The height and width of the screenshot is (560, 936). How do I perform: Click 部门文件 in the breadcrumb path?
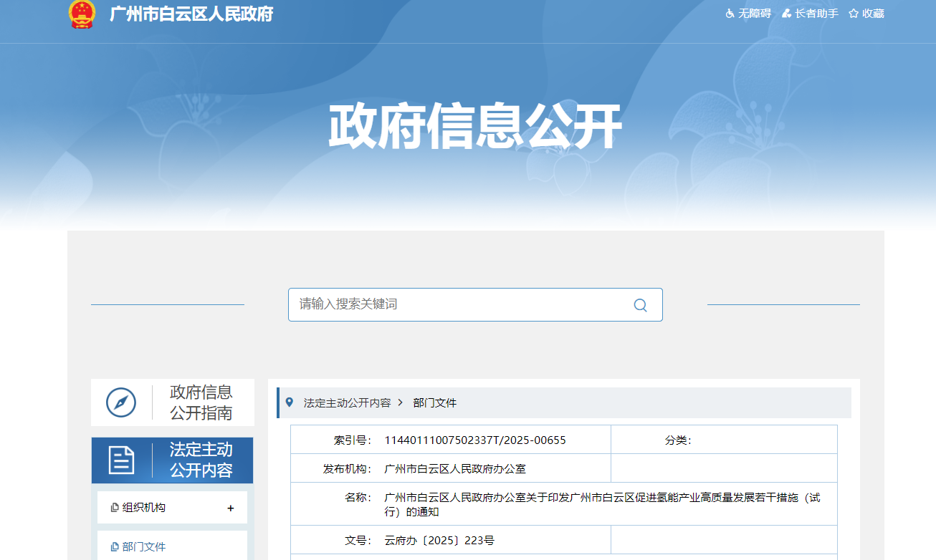(x=434, y=403)
